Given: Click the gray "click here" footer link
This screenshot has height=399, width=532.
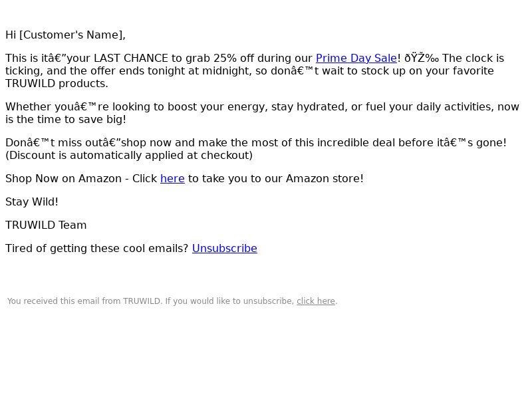Looking at the screenshot, I should click(x=316, y=301).
